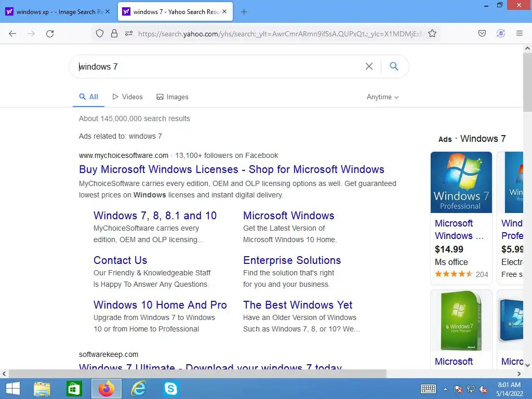Open a new browser tab
Image resolution: width=532 pixels, height=399 pixels.
click(244, 12)
